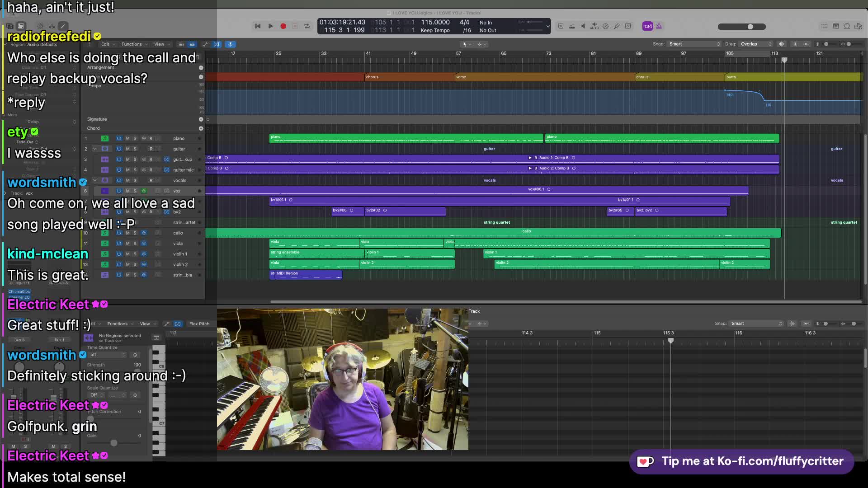Open the Functions menu in tracks area

pyautogui.click(x=132, y=44)
